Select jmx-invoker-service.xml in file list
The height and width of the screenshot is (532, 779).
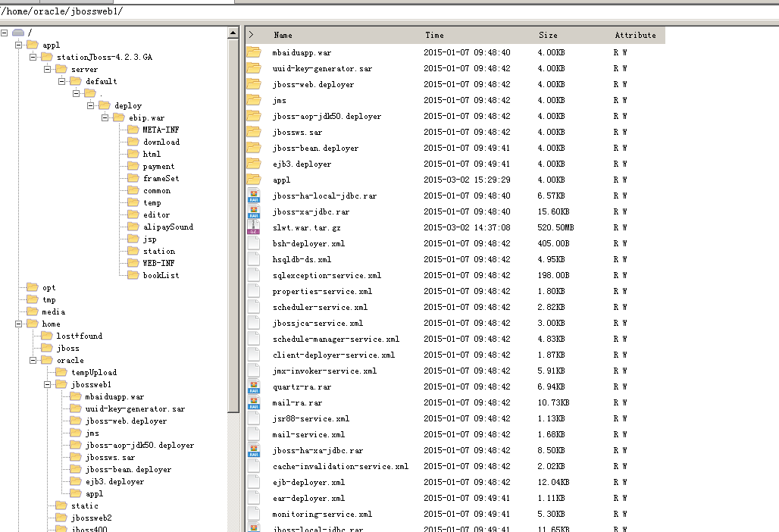click(324, 371)
